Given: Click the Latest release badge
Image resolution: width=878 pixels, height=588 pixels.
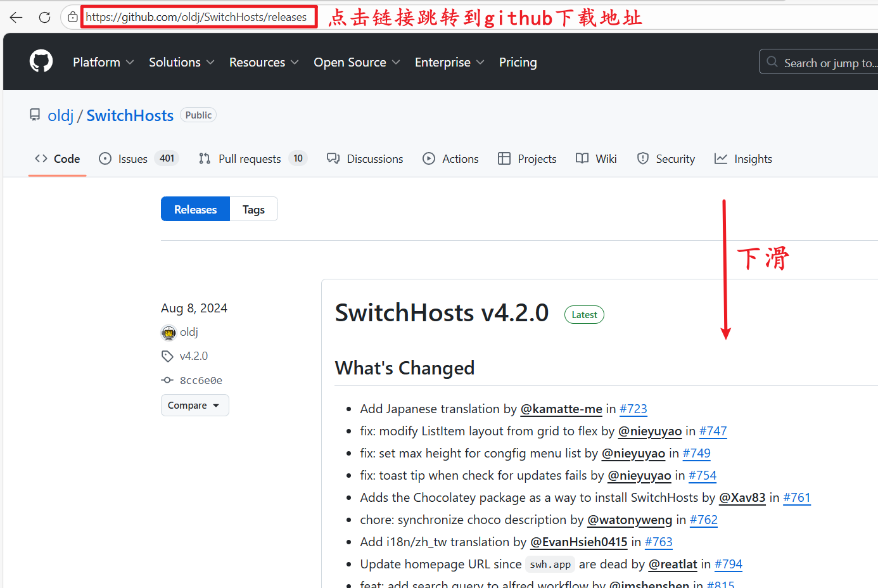Looking at the screenshot, I should point(584,315).
